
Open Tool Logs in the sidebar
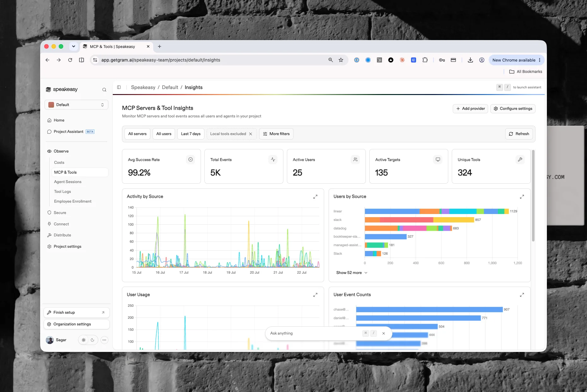pos(63,192)
